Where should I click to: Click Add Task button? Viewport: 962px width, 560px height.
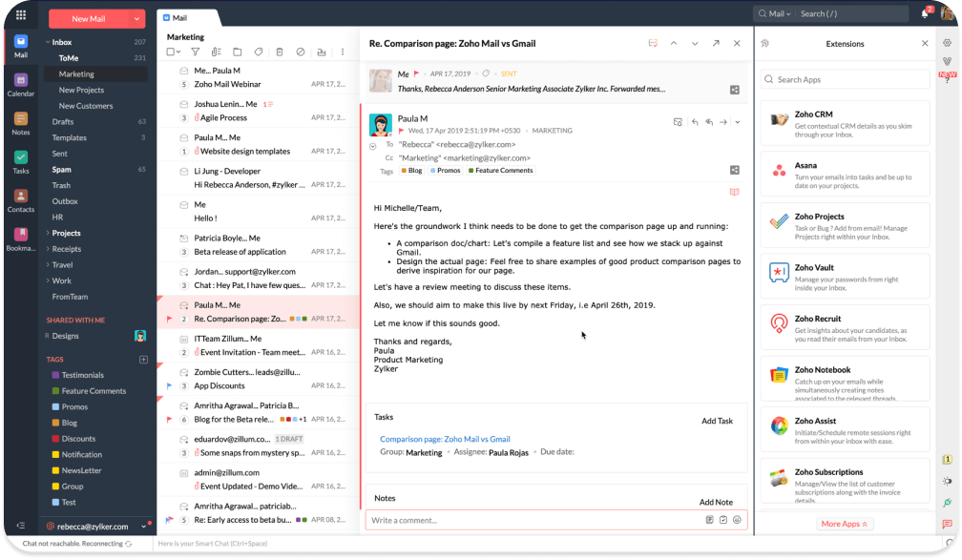pos(718,421)
